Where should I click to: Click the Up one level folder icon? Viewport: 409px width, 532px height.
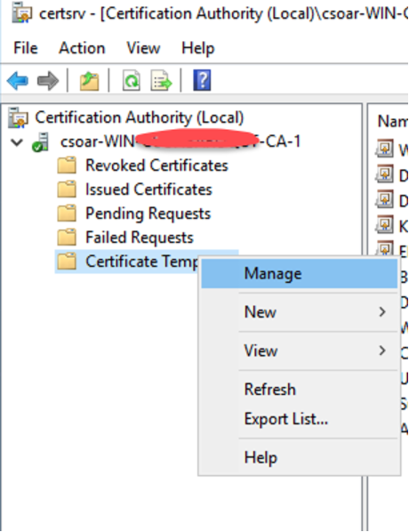89,81
